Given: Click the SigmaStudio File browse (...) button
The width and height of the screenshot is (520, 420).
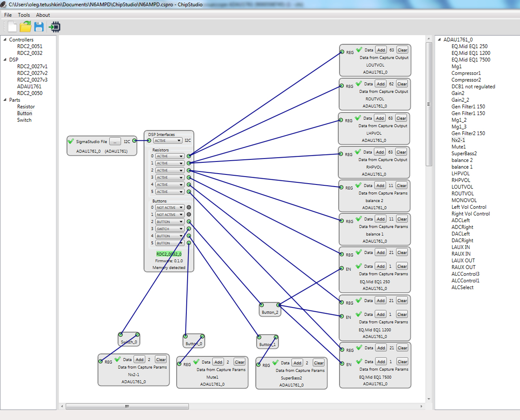Looking at the screenshot, I should point(115,141).
